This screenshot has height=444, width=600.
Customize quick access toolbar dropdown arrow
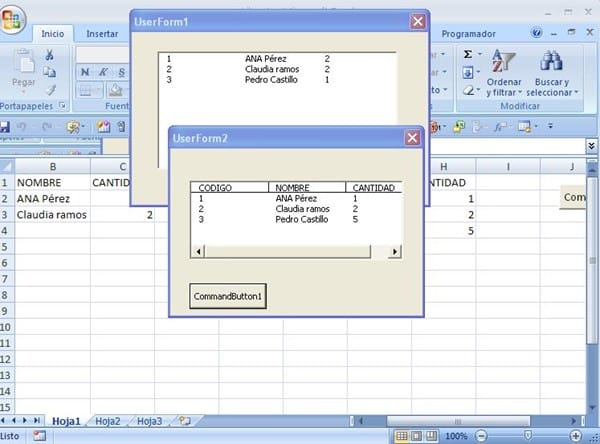pyautogui.click(x=550, y=126)
